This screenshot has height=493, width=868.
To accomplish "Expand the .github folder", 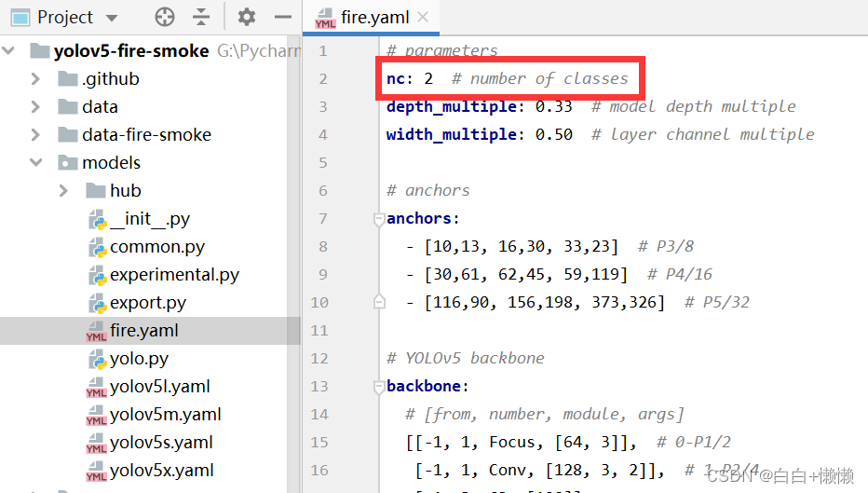I will click(x=35, y=78).
